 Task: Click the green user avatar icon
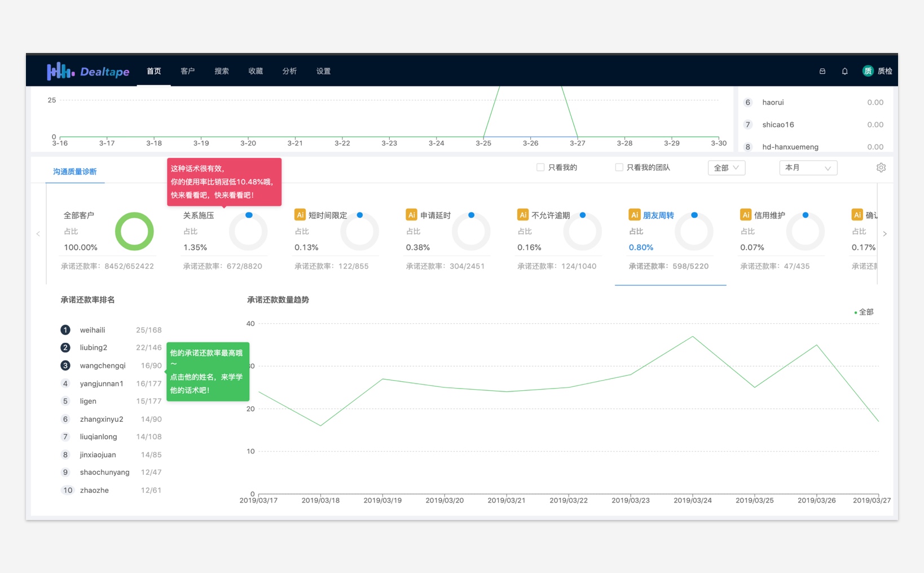[x=868, y=71]
